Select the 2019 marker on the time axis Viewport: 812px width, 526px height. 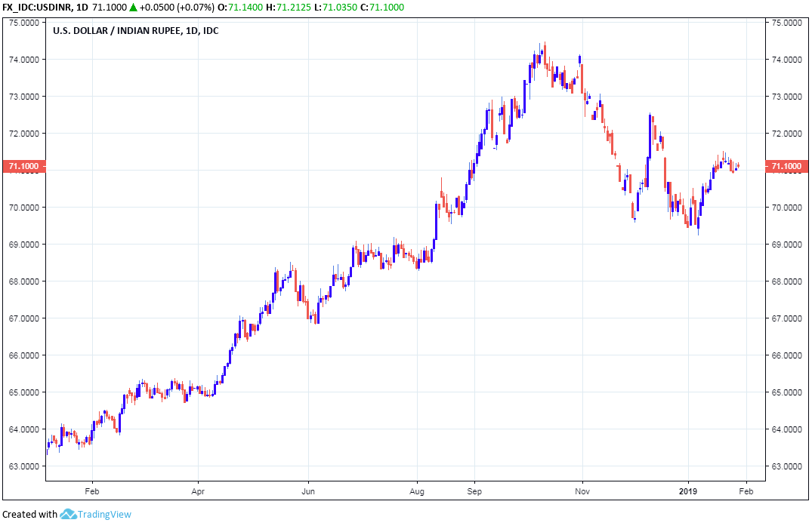[x=688, y=490]
